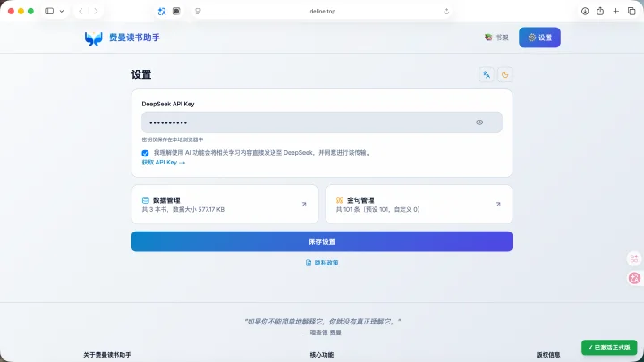The width and height of the screenshot is (644, 362).
Task: Open Safari downloads icon
Action: (x=585, y=11)
